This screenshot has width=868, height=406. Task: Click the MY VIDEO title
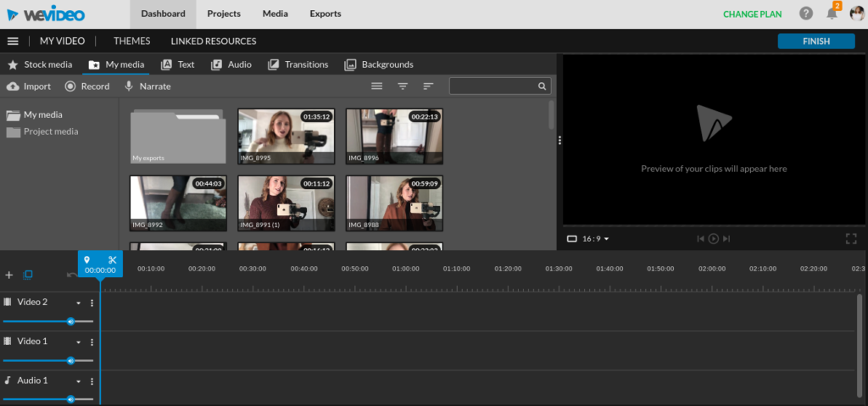pos(62,42)
